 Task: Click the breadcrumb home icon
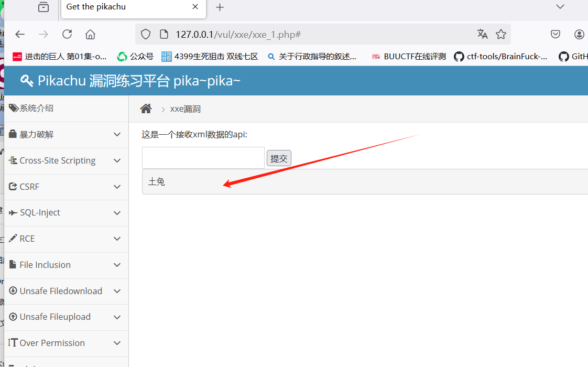146,109
